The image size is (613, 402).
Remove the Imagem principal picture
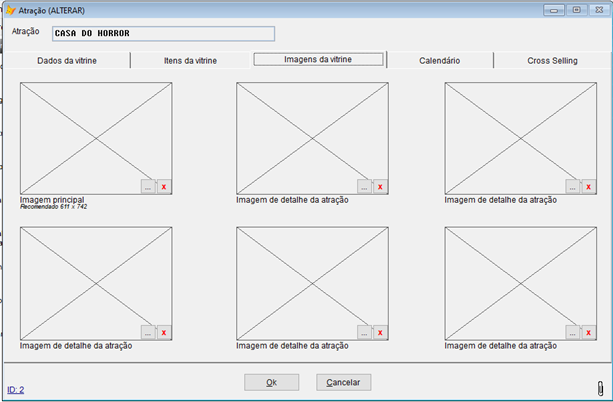(164, 187)
